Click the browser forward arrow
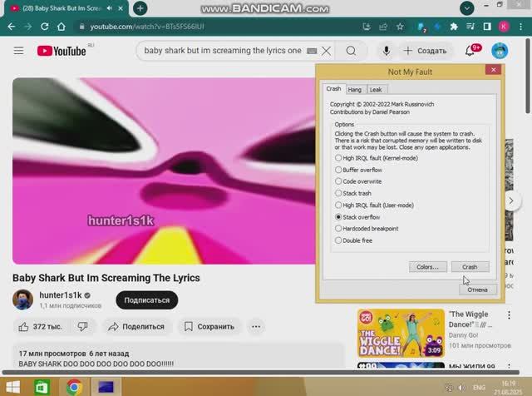 click(27, 27)
